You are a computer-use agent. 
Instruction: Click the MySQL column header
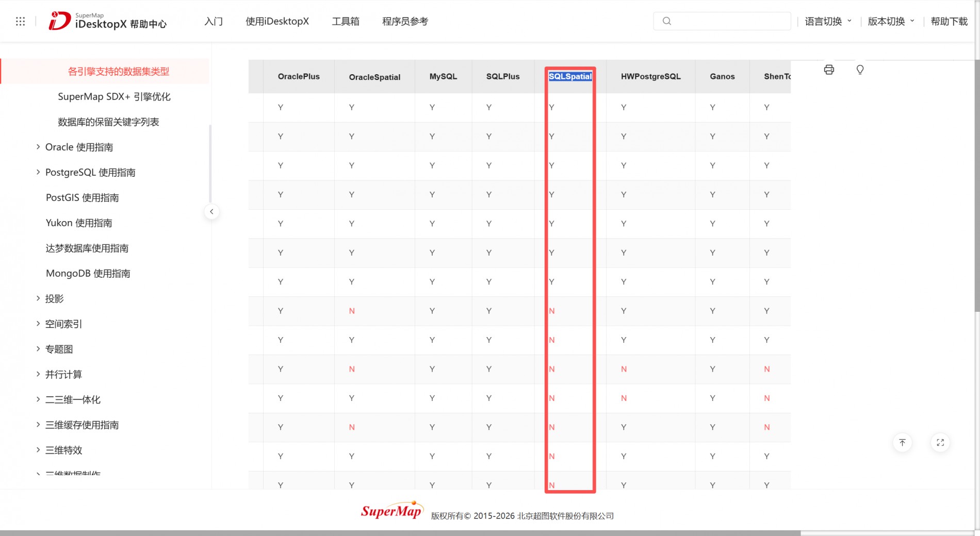click(443, 76)
